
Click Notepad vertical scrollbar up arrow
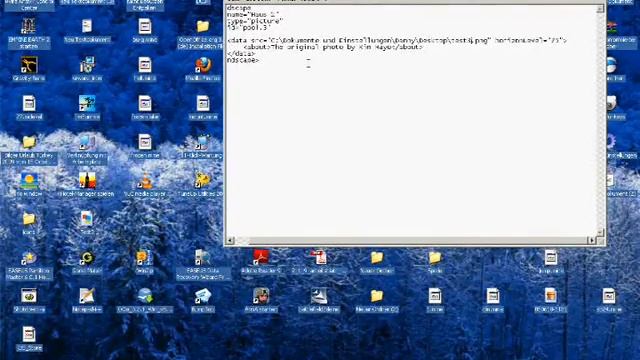click(x=600, y=9)
